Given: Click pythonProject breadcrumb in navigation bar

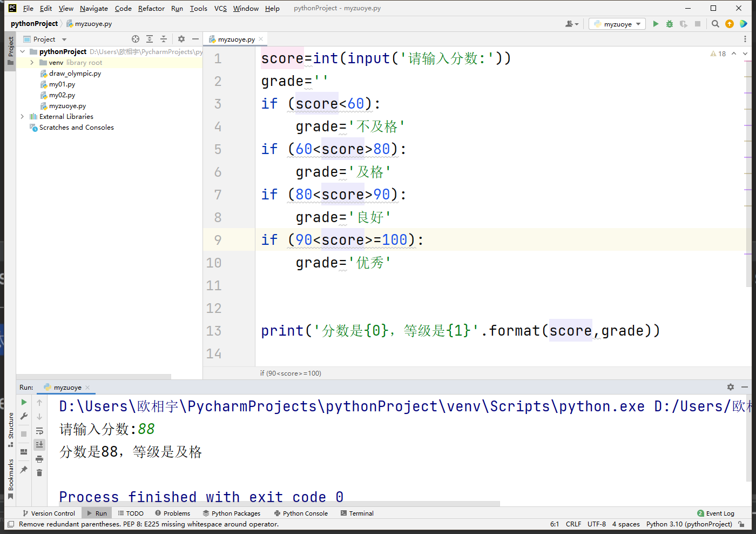Looking at the screenshot, I should coord(34,24).
